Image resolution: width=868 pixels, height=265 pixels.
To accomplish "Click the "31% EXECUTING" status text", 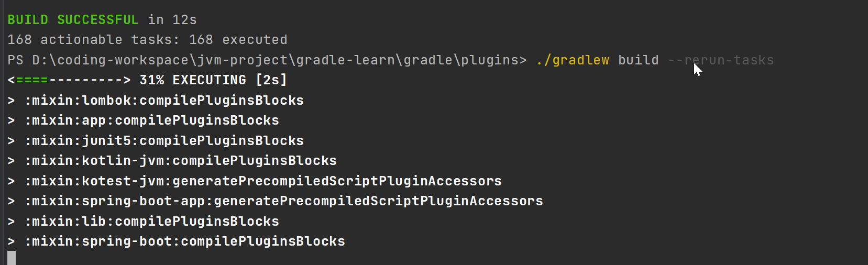I will pos(193,80).
